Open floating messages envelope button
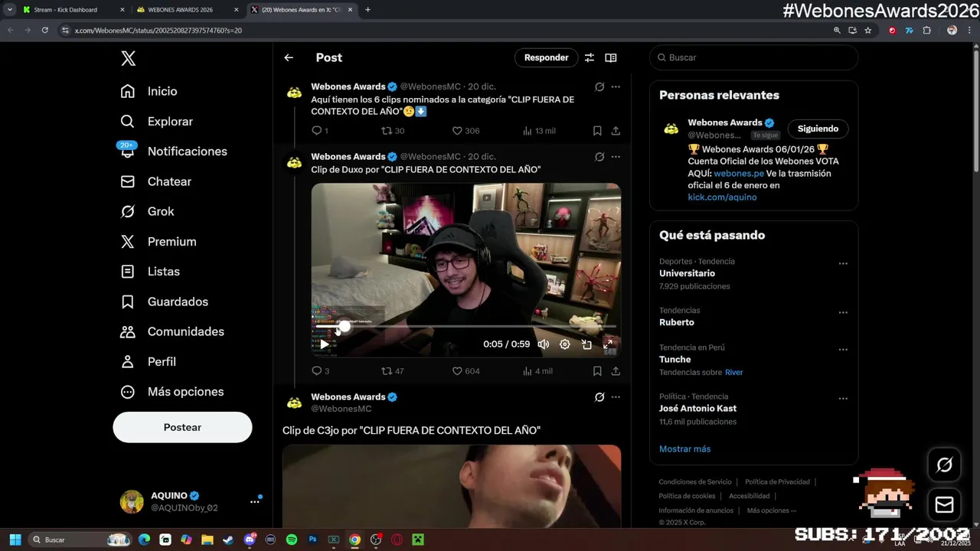The height and width of the screenshot is (551, 980). click(x=944, y=505)
